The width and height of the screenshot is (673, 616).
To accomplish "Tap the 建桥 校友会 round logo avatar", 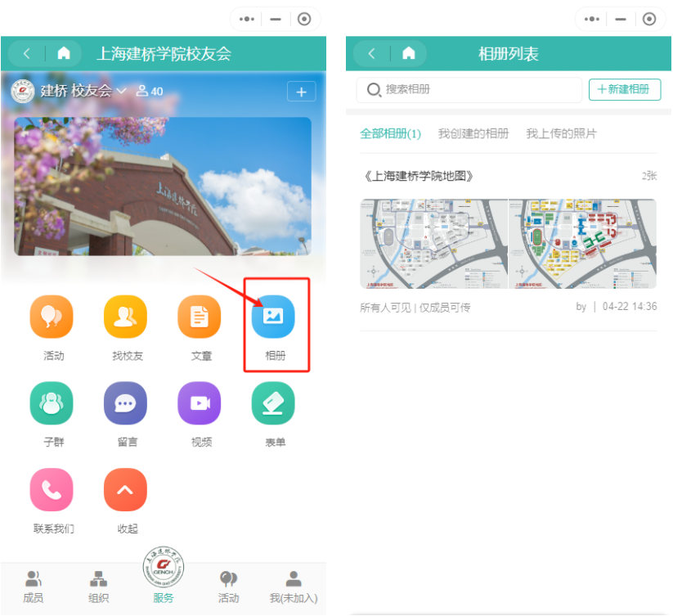I will (x=23, y=91).
